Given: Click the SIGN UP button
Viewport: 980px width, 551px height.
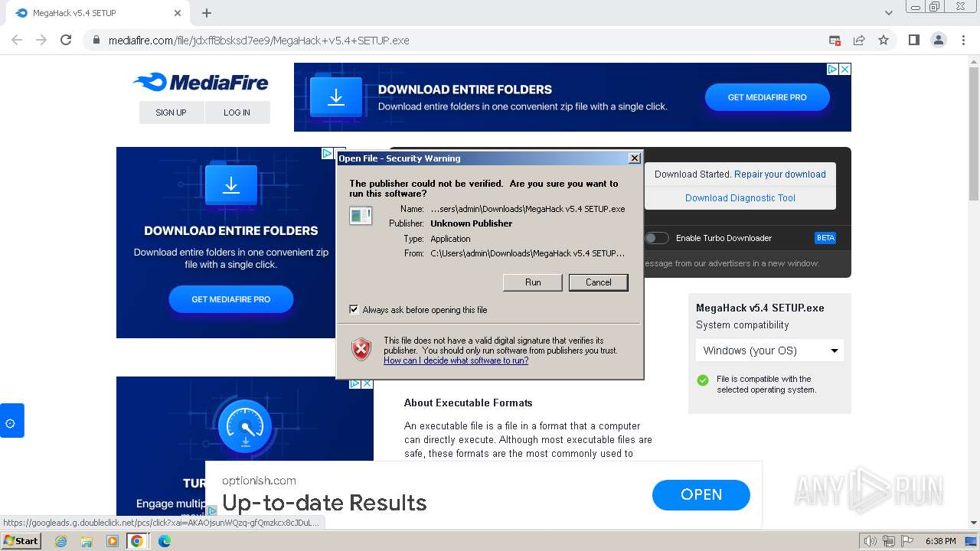Looking at the screenshot, I should point(171,112).
